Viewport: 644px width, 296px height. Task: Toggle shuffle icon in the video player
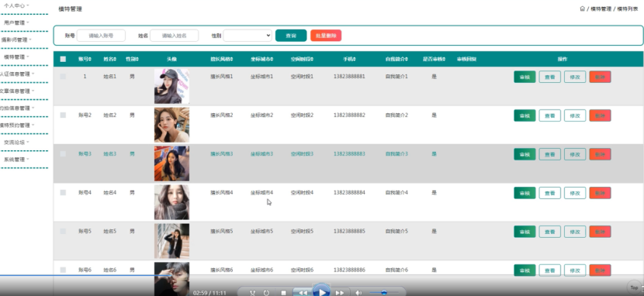252,293
